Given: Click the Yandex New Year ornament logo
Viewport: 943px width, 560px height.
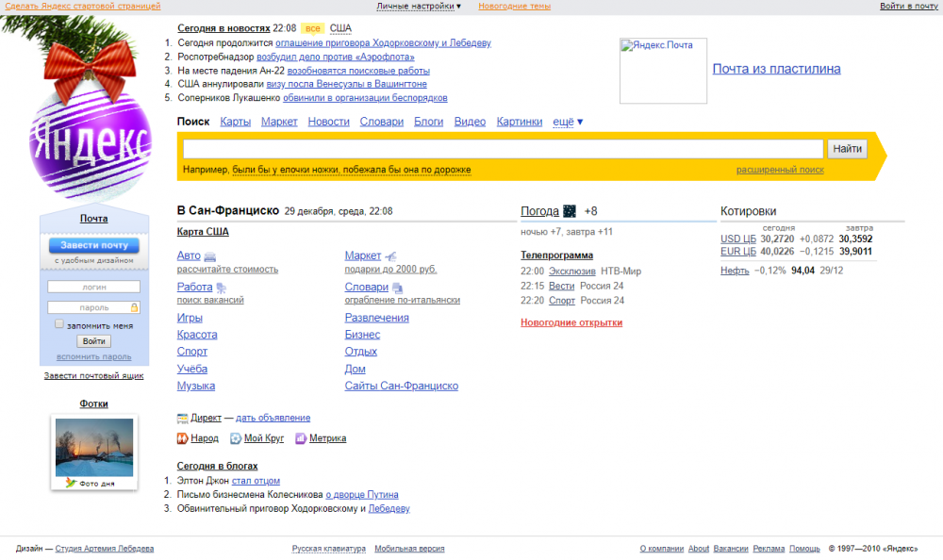Looking at the screenshot, I should 91,143.
